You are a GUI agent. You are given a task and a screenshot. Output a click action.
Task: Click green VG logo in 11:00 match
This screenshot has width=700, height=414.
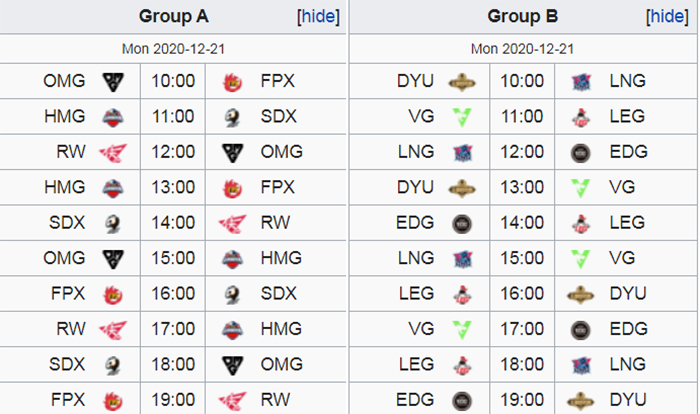point(462,117)
